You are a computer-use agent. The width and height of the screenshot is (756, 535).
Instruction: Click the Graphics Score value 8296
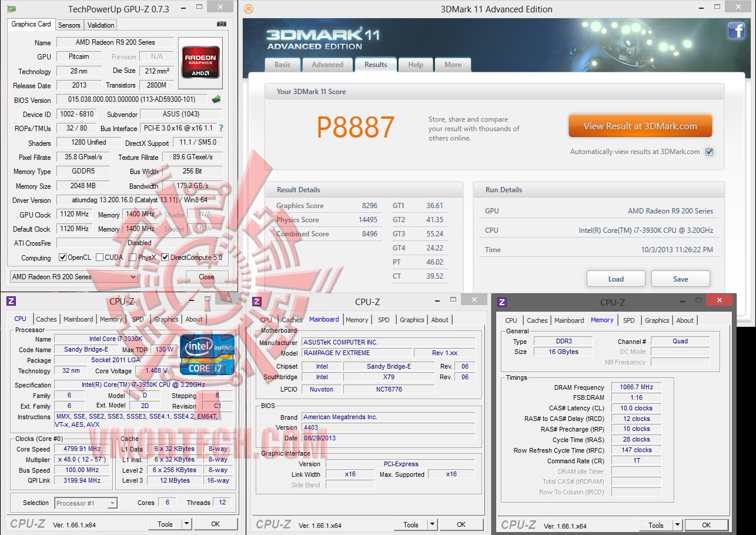coord(370,206)
